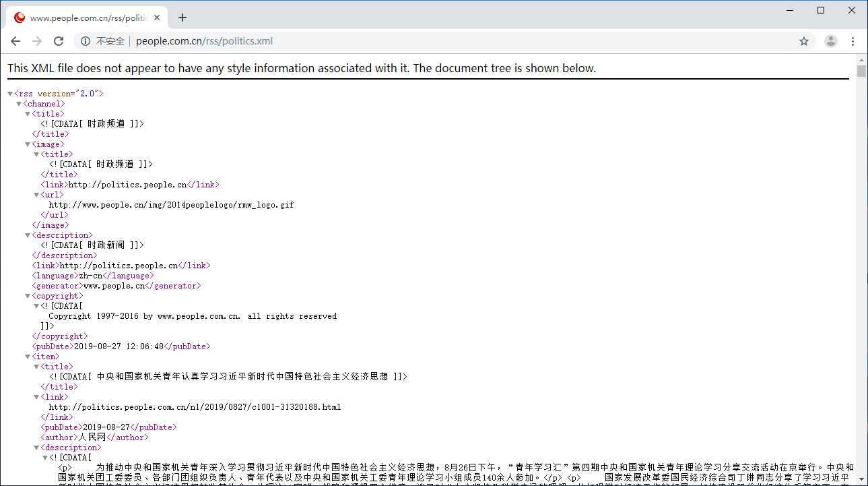Click the CDATA 时政新闻 description text
The height and width of the screenshot is (486, 868).
92,245
